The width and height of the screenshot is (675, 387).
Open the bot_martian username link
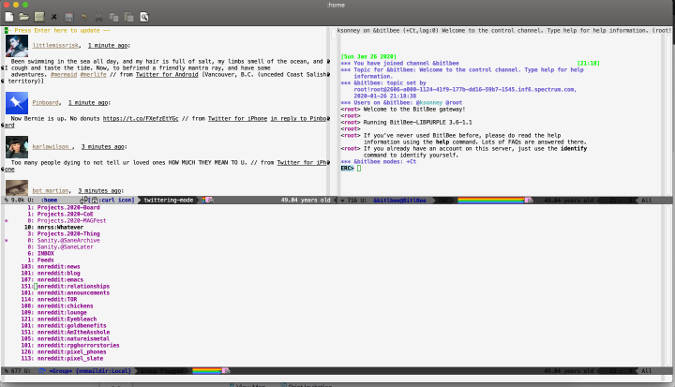pos(51,191)
